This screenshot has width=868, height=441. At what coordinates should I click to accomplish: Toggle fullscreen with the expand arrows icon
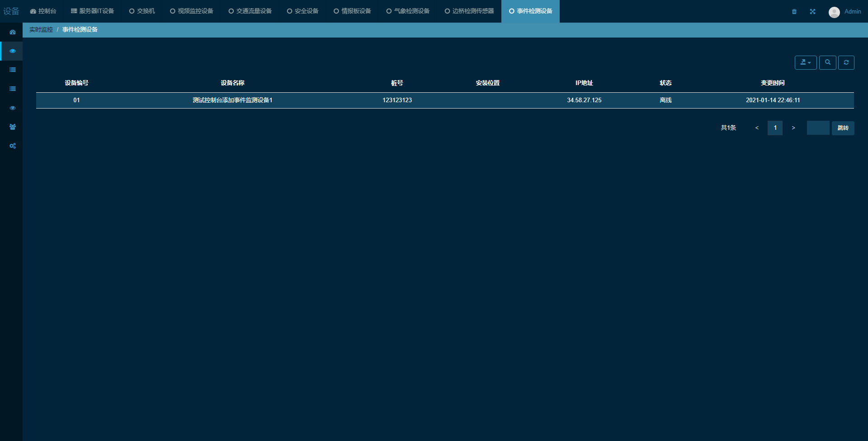click(x=813, y=12)
